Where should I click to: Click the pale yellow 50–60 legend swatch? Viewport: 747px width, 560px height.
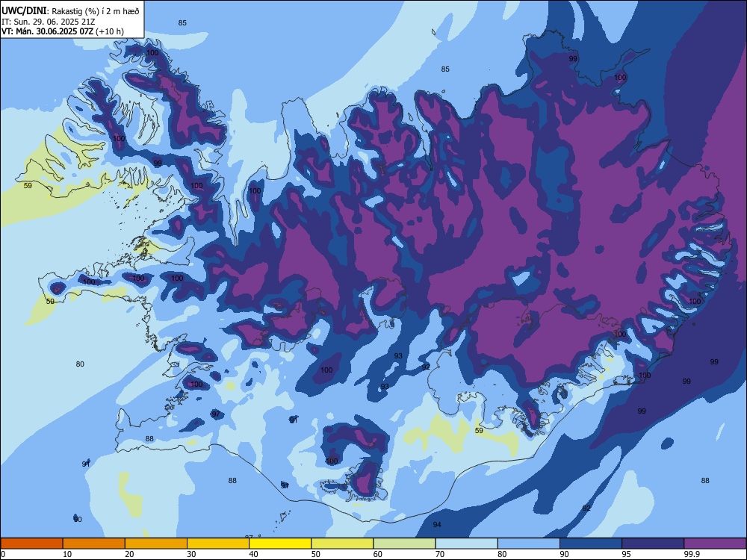point(342,544)
